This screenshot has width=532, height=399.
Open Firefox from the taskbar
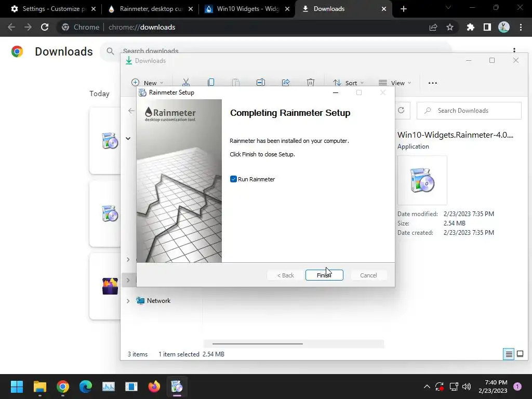point(154,387)
